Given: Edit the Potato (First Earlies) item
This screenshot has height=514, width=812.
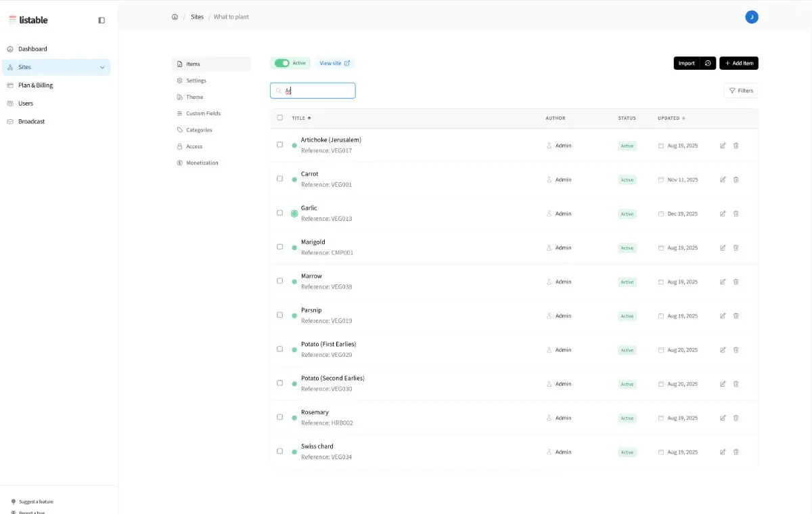Looking at the screenshot, I should pos(723,350).
